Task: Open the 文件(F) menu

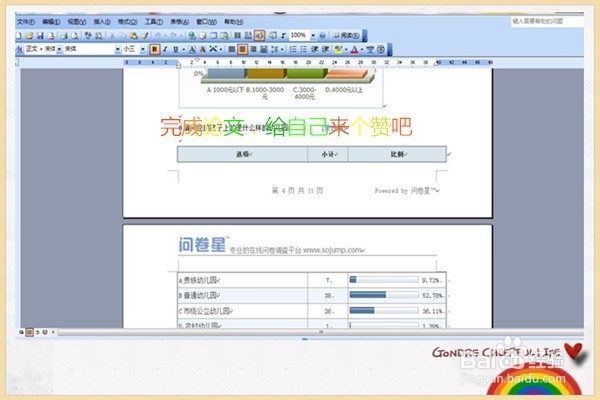Action: coord(26,22)
